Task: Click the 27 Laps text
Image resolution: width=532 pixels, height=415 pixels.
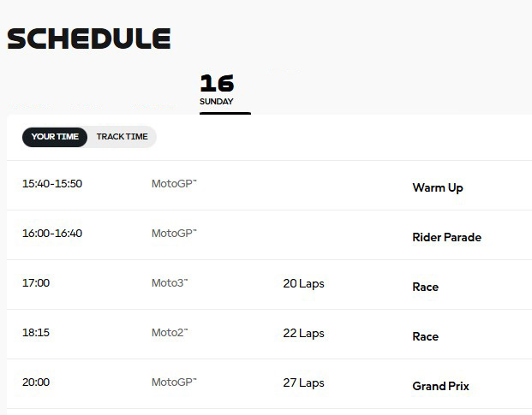Action: (303, 382)
